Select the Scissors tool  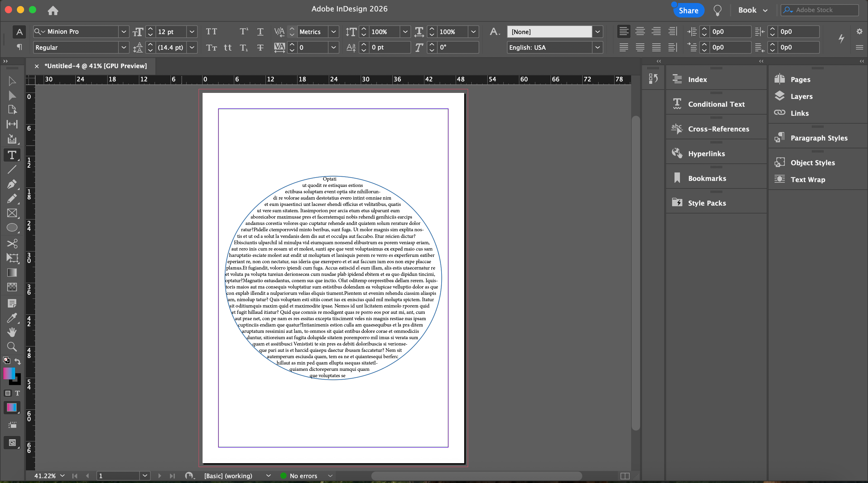pos(12,243)
